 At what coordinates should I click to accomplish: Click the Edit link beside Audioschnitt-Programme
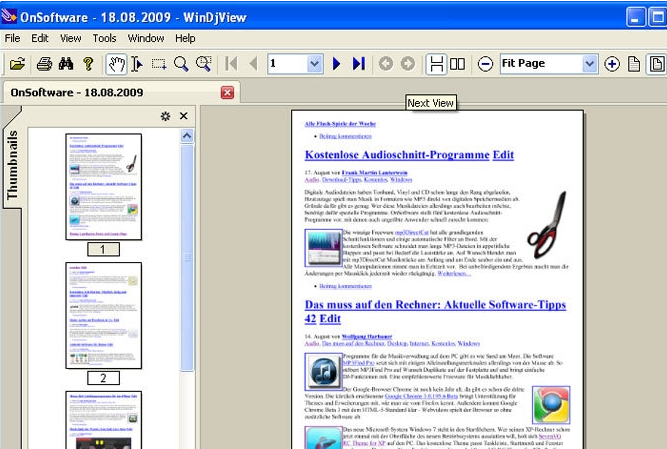503,155
